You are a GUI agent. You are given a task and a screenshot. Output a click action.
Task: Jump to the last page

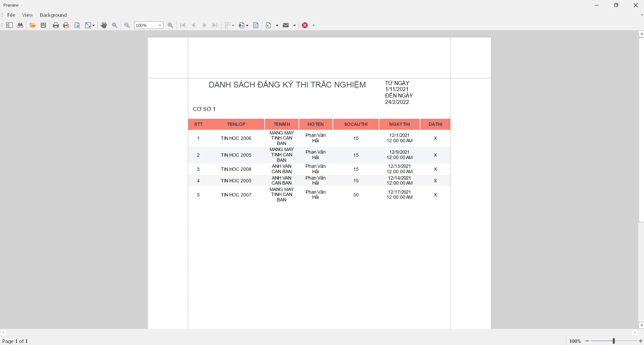point(215,25)
